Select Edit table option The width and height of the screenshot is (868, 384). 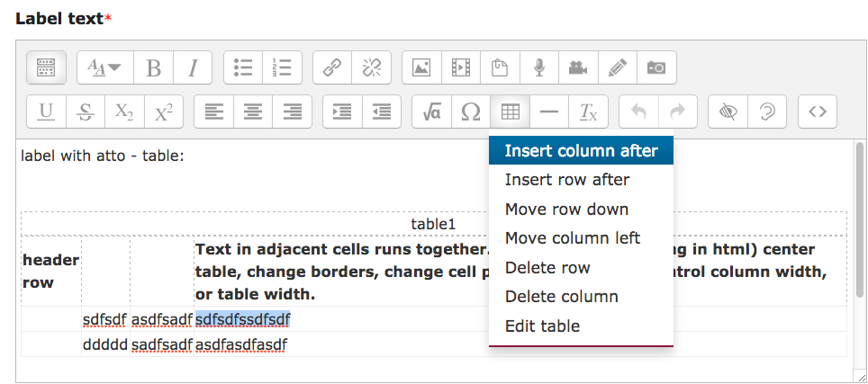(582, 326)
